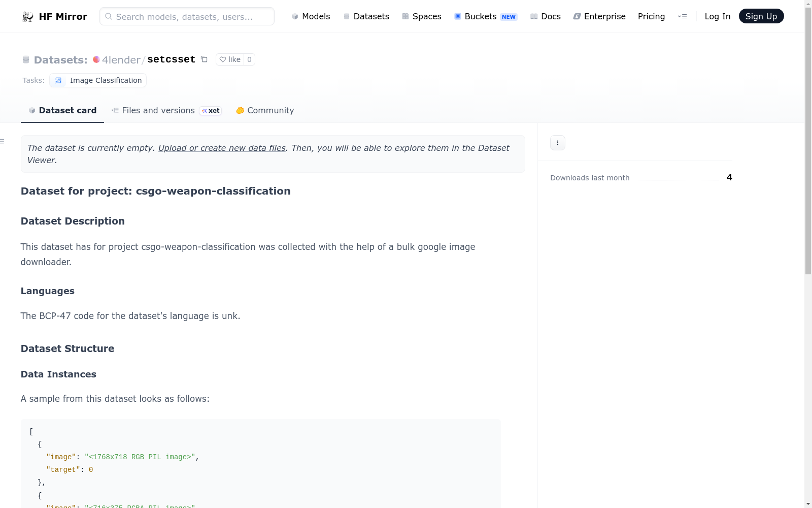
Task: Focus the search models input field
Action: (187, 16)
